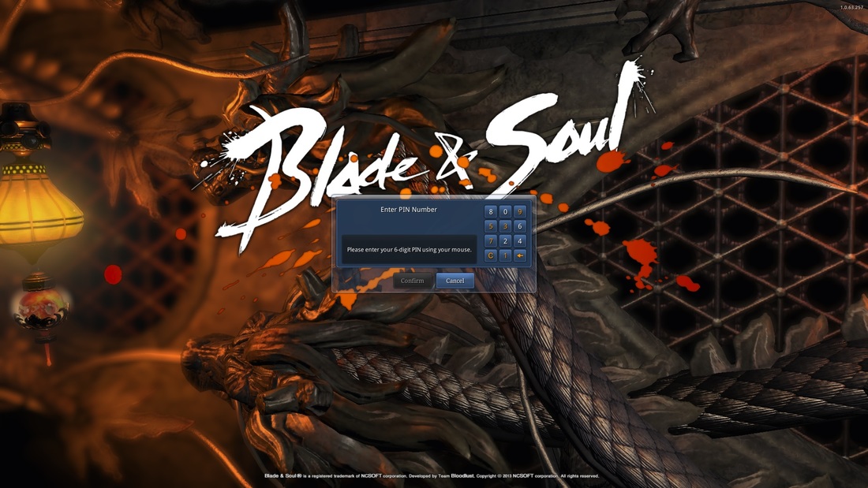The image size is (868, 488).
Task: Click the 6 key on PIN keypad
Action: tap(519, 225)
